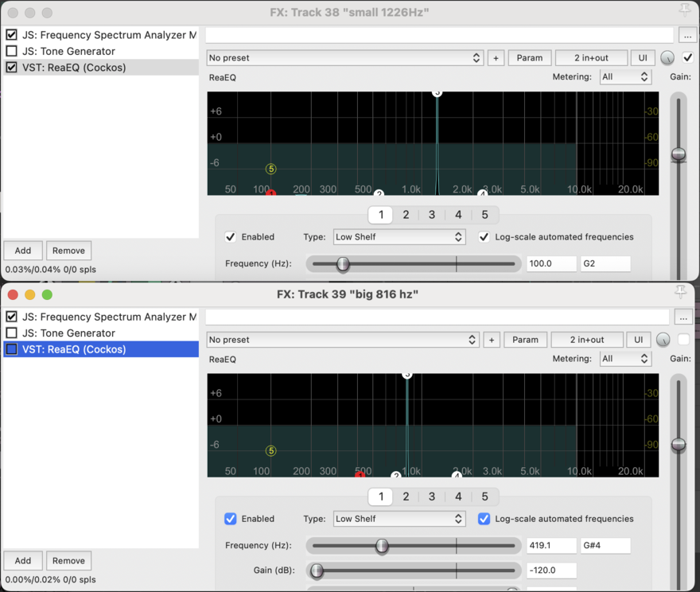Pin the Track 39 FX window

click(x=680, y=291)
